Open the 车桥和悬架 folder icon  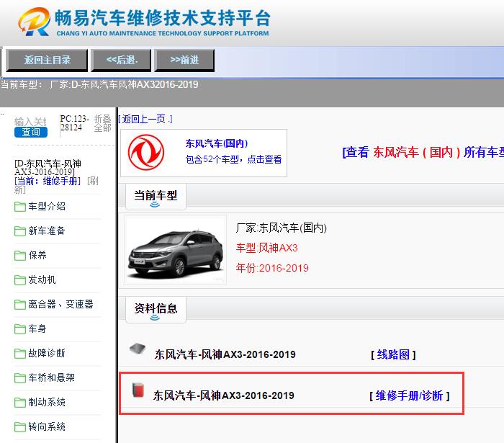click(x=20, y=378)
